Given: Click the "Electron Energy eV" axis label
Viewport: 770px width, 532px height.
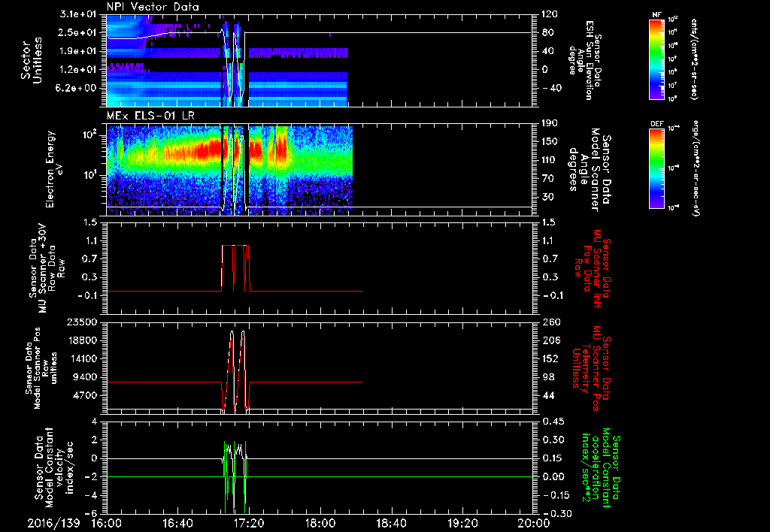Looking at the screenshot, I should [x=54, y=169].
